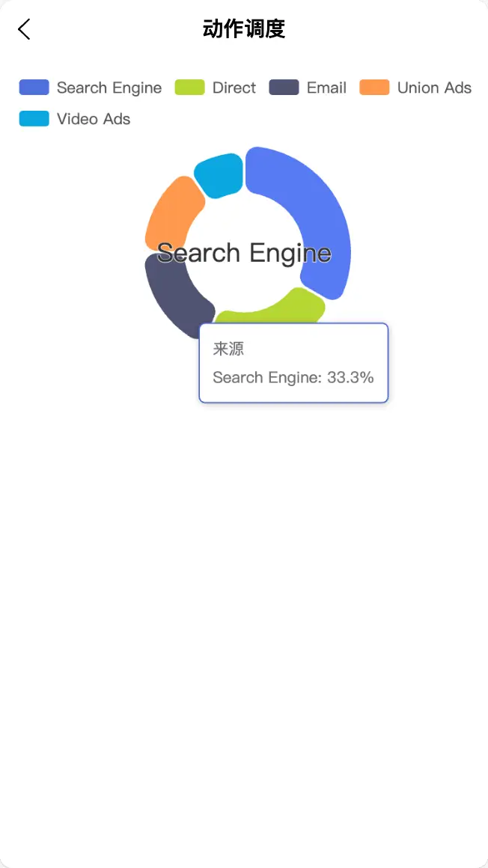The image size is (488, 868).
Task: Toggle the Email legend label
Action: (x=326, y=88)
